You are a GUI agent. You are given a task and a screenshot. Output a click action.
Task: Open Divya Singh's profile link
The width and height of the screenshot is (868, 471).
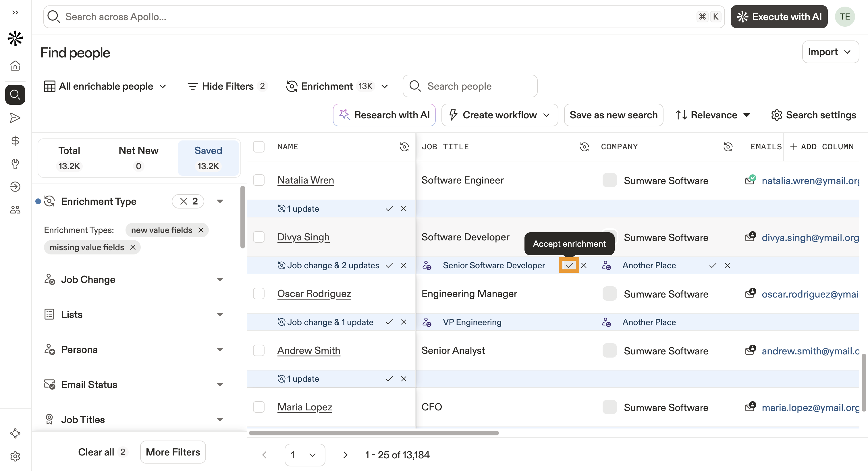coord(303,237)
